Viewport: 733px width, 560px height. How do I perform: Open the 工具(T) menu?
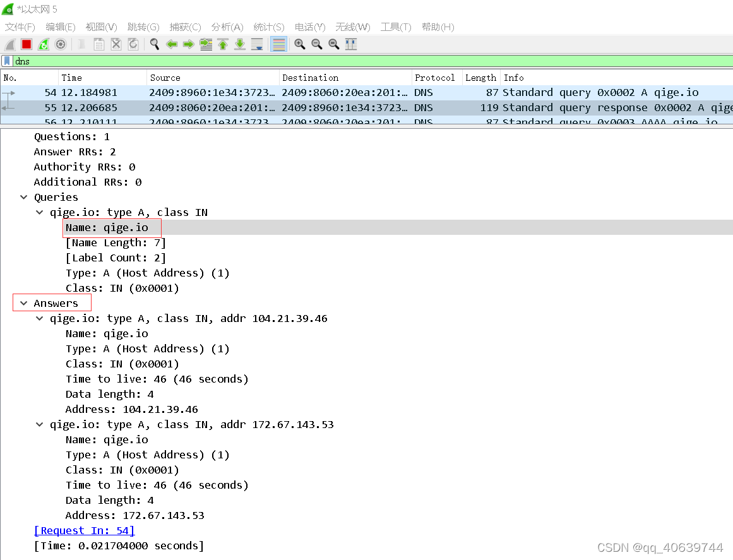395,27
